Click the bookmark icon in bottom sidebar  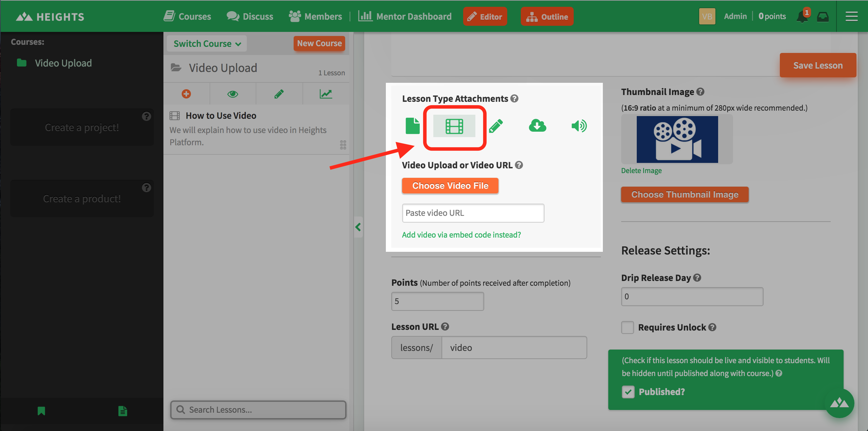pyautogui.click(x=41, y=411)
